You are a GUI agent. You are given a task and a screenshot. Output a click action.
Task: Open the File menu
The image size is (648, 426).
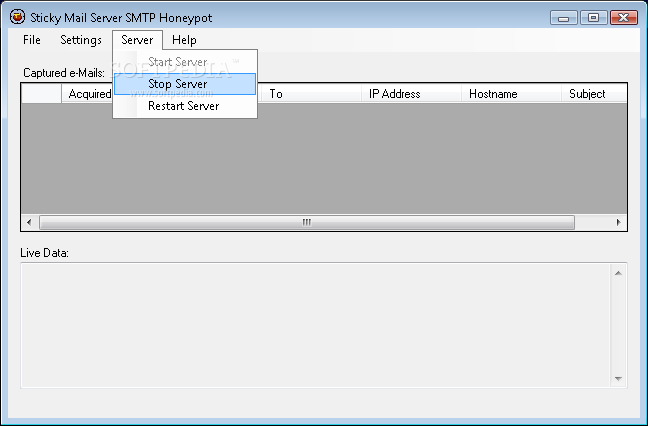coord(32,40)
